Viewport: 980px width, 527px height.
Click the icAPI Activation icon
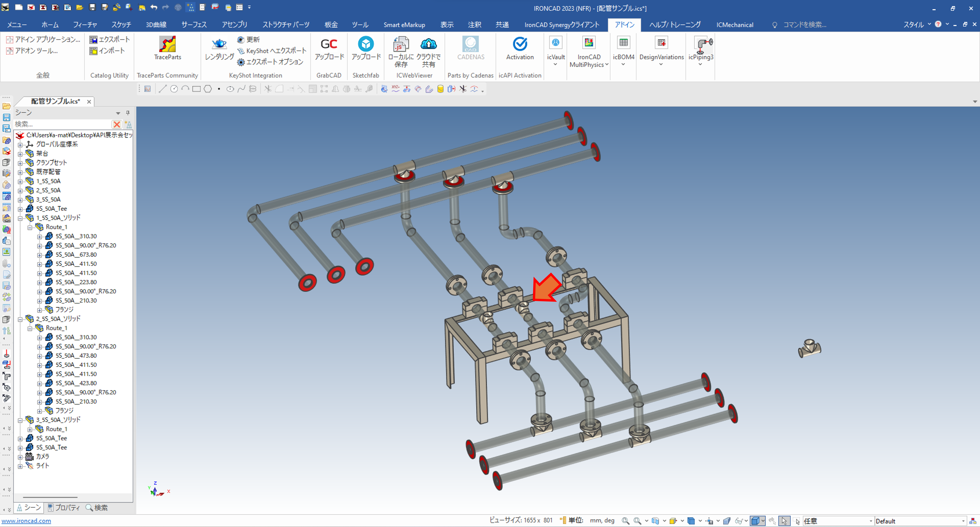[520, 44]
